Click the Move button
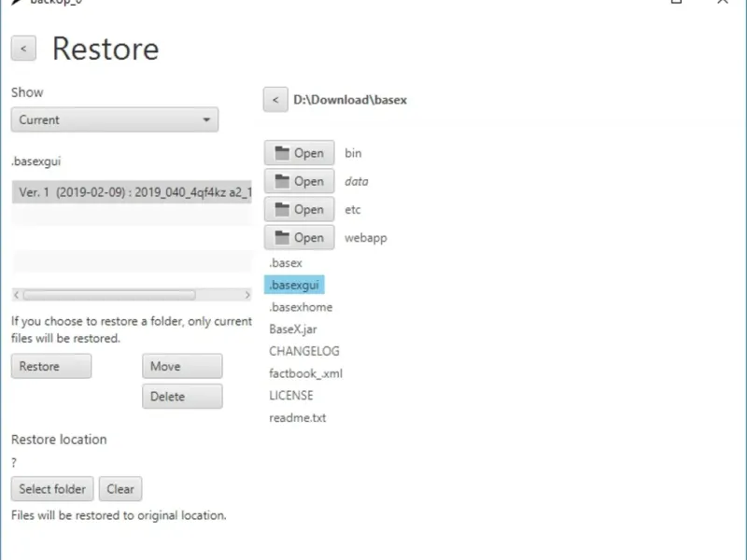The image size is (747, 560). (182, 366)
